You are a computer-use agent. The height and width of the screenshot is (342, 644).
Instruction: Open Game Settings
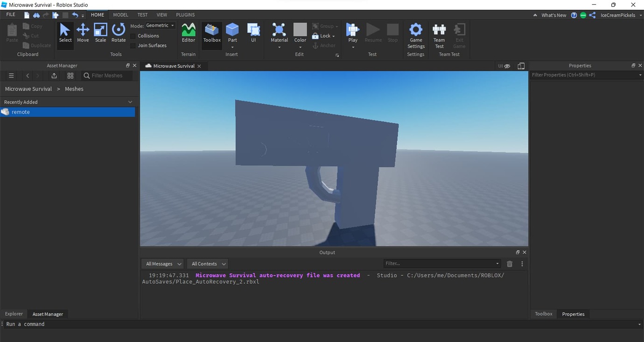[x=415, y=35]
